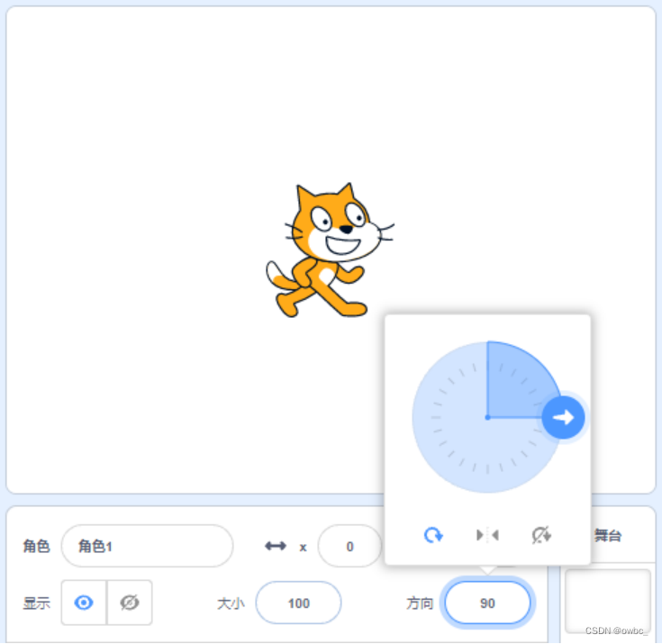Select the stage backdrop thumbnail
This screenshot has height=644, width=662.
click(x=608, y=602)
